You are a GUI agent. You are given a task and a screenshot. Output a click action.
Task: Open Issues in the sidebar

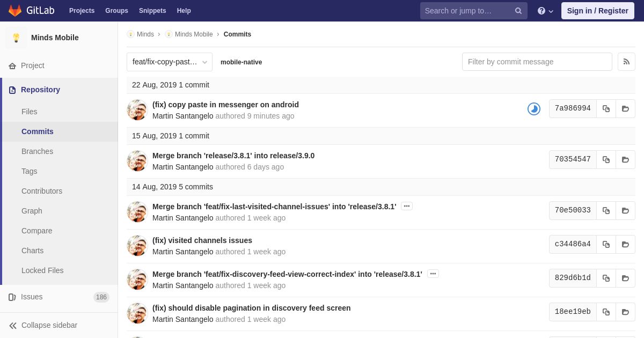[x=32, y=297]
